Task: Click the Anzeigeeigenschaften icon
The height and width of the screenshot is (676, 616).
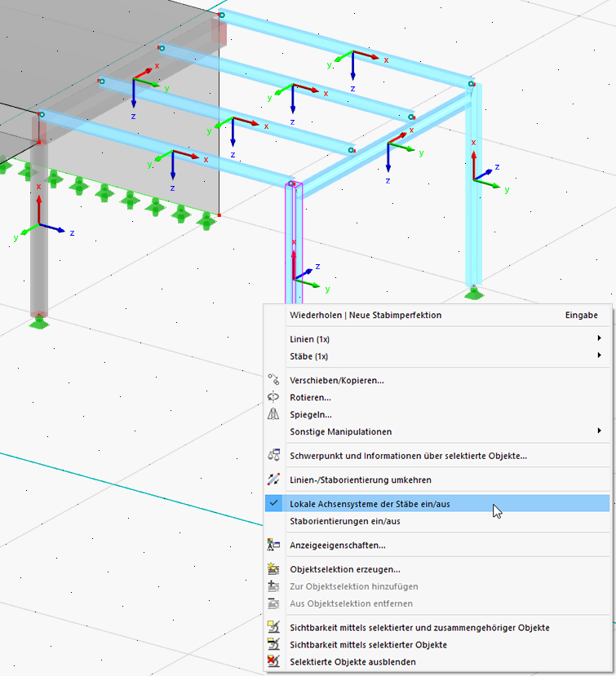Action: coord(274,545)
